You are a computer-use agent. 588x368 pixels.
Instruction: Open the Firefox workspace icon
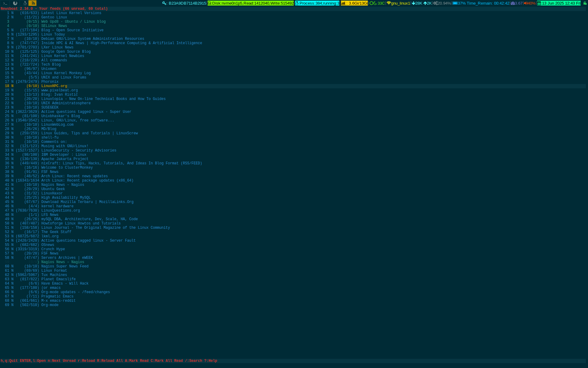point(15,3)
